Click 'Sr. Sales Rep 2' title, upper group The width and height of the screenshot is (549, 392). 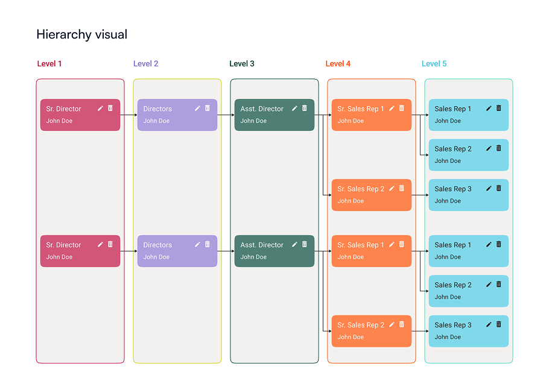coord(361,189)
